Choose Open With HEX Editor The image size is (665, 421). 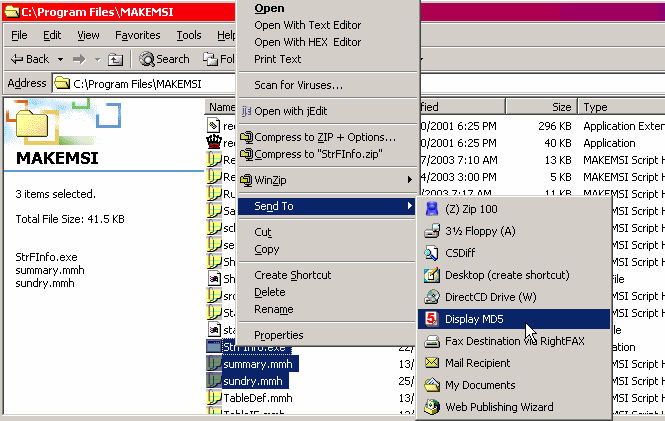point(307,42)
